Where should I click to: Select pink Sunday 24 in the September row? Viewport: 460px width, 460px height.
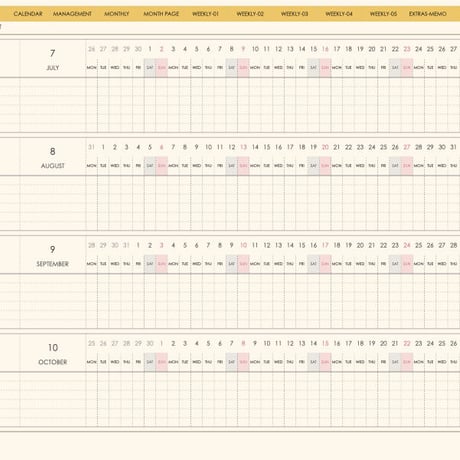coord(407,245)
